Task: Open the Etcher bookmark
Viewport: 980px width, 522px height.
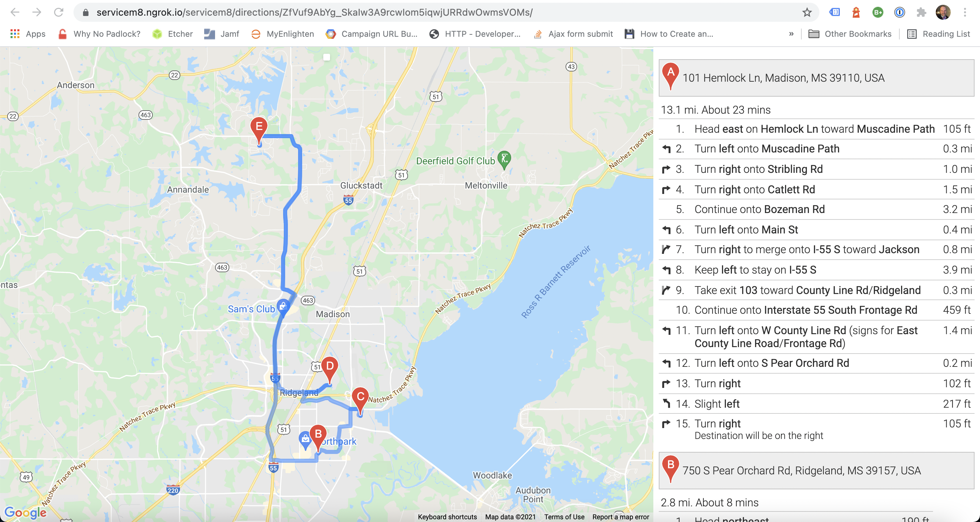Action: [x=172, y=34]
